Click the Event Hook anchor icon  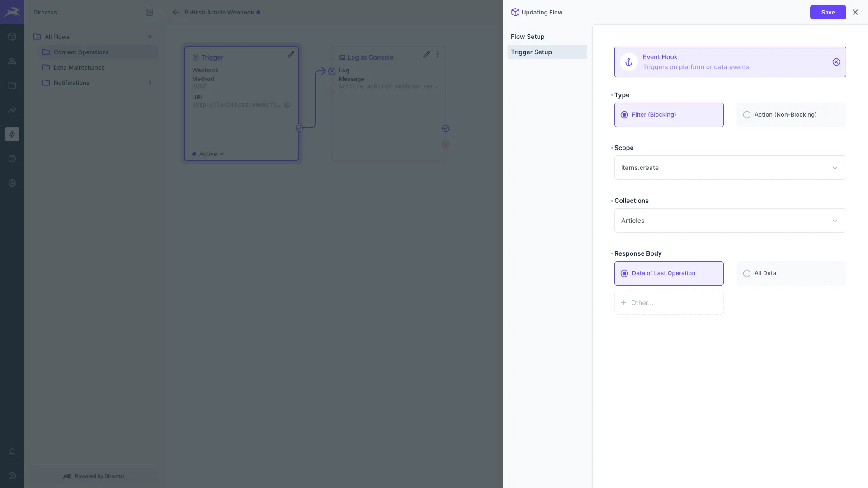(x=629, y=62)
